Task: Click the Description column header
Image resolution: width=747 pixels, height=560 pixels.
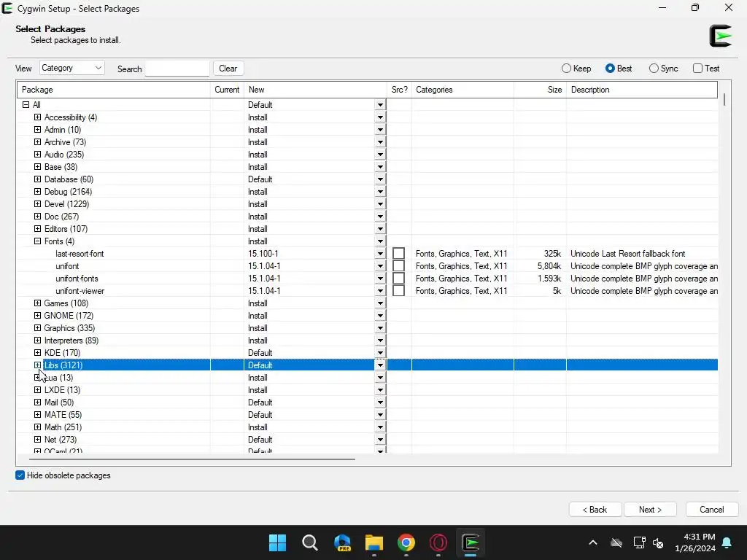Action: [642, 90]
